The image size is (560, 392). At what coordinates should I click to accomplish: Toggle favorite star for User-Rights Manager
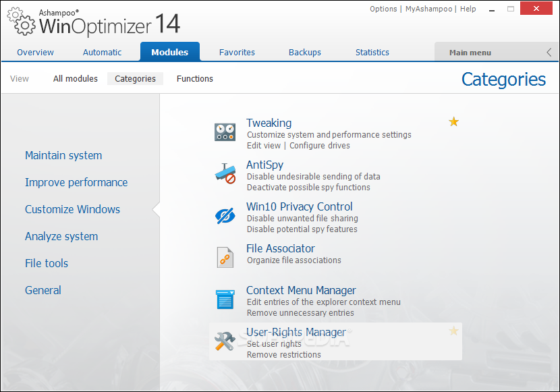(x=453, y=331)
